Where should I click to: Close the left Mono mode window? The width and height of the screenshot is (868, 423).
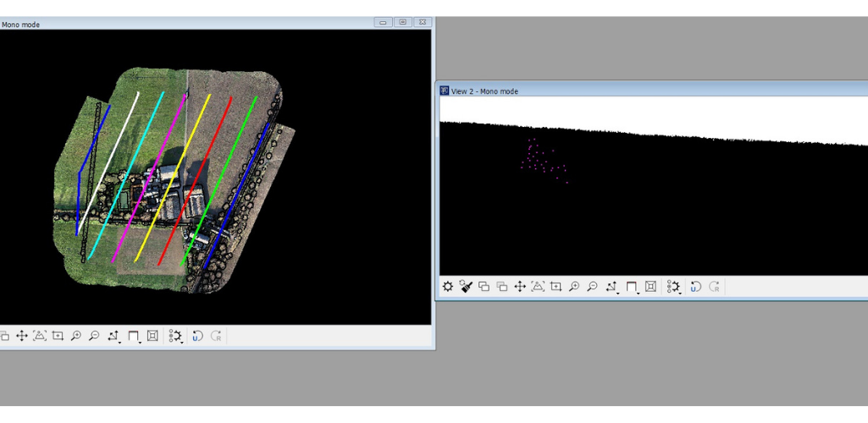(423, 22)
